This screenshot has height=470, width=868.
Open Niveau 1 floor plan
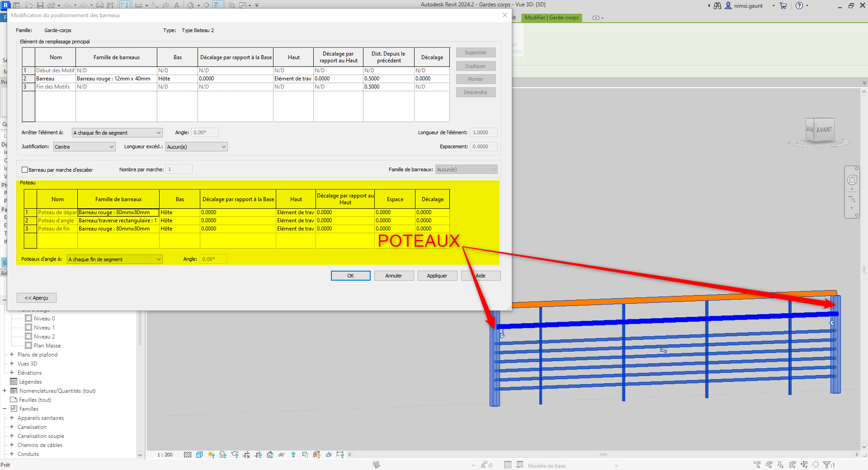pyautogui.click(x=44, y=328)
